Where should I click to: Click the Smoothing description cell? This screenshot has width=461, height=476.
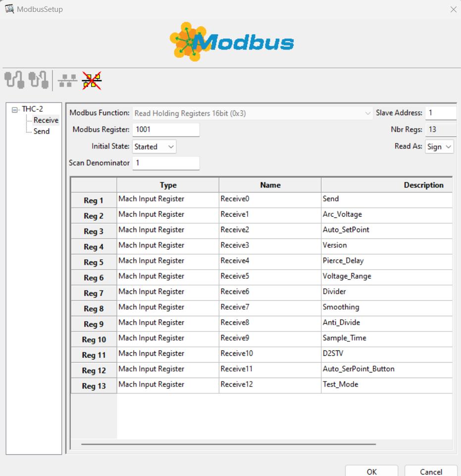[387, 308]
